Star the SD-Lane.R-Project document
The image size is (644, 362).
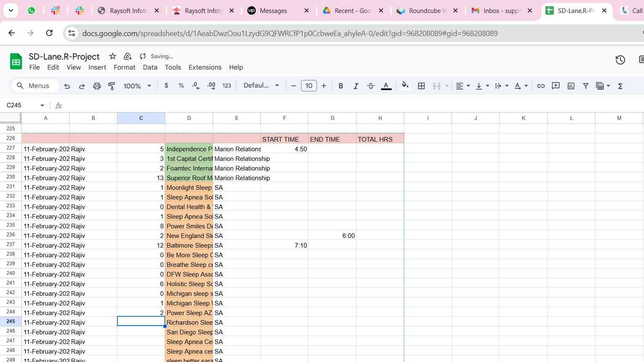click(x=112, y=56)
